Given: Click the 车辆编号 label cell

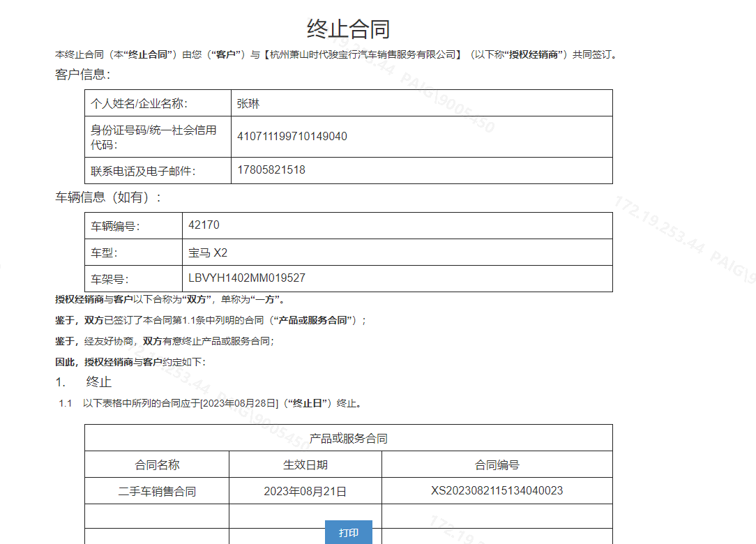Looking at the screenshot, I should pyautogui.click(x=133, y=226).
